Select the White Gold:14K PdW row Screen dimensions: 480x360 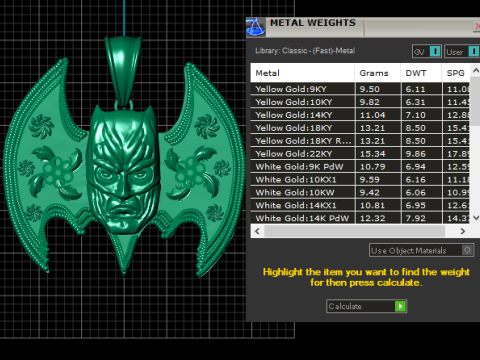360,218
